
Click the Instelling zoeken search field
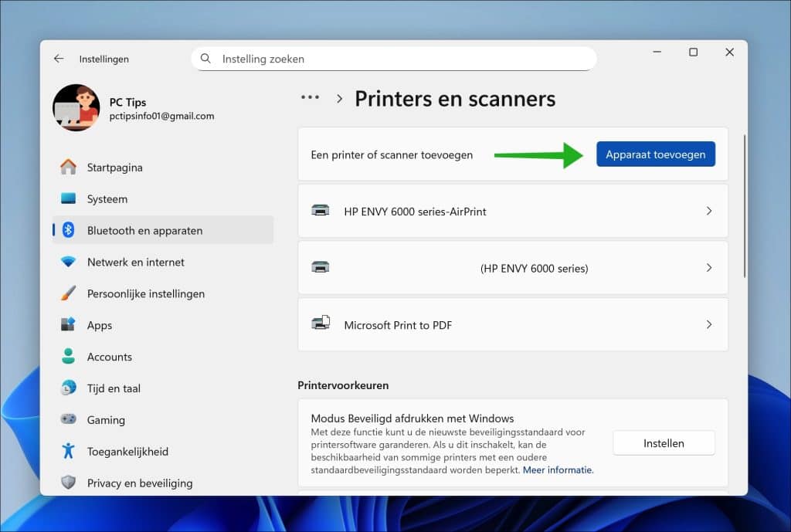coord(394,59)
